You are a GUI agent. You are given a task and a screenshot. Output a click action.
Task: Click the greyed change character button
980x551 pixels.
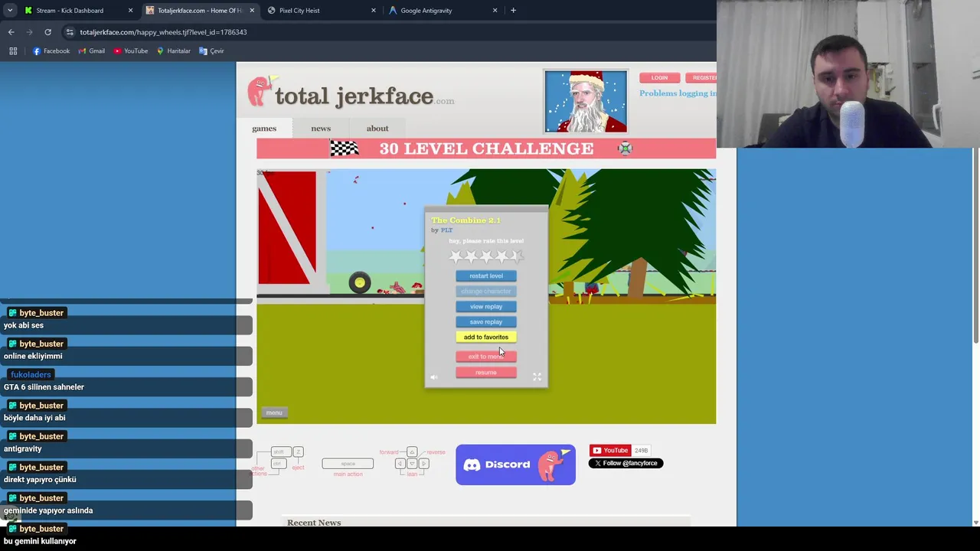tap(486, 291)
